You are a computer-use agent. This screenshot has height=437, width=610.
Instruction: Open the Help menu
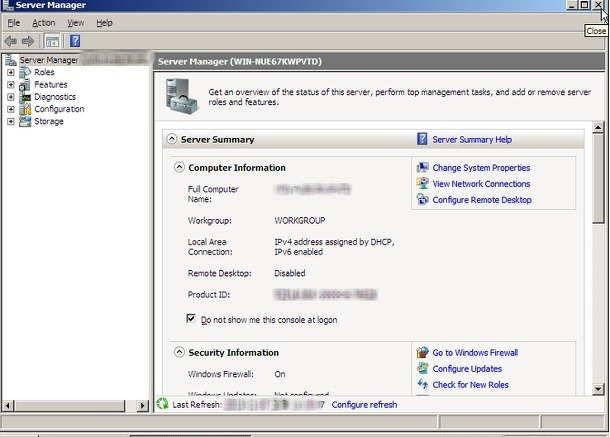pyautogui.click(x=104, y=23)
